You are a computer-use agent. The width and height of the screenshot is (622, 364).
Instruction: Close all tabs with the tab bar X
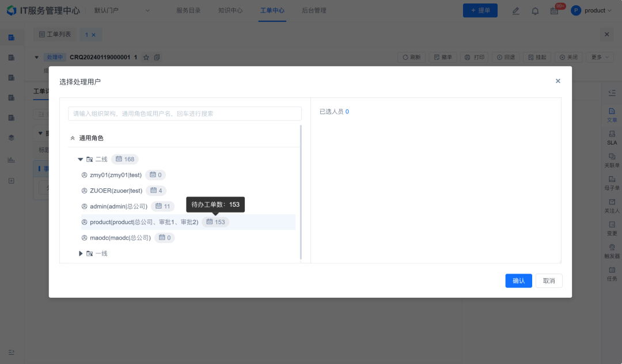606,35
